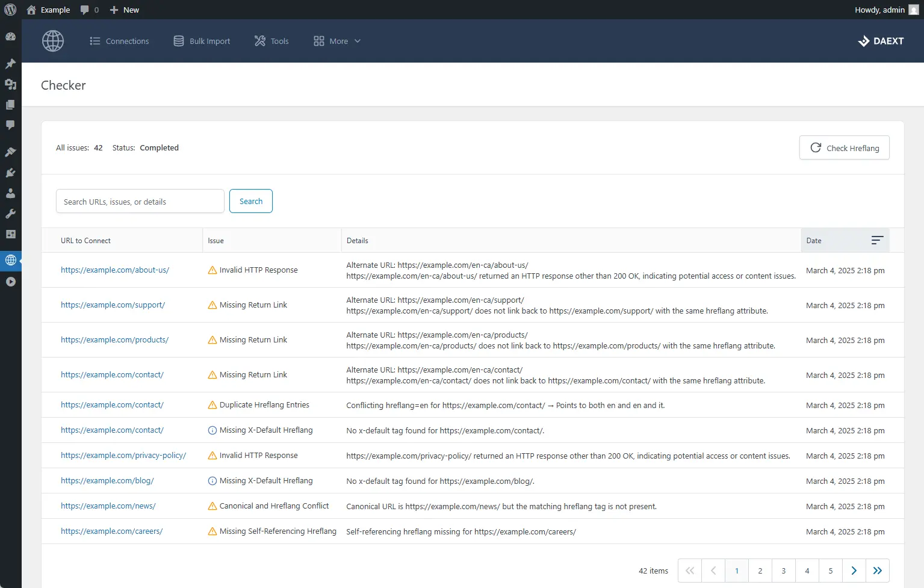The width and height of the screenshot is (924, 588).
Task: Jump to page 3 of results
Action: tap(783, 570)
